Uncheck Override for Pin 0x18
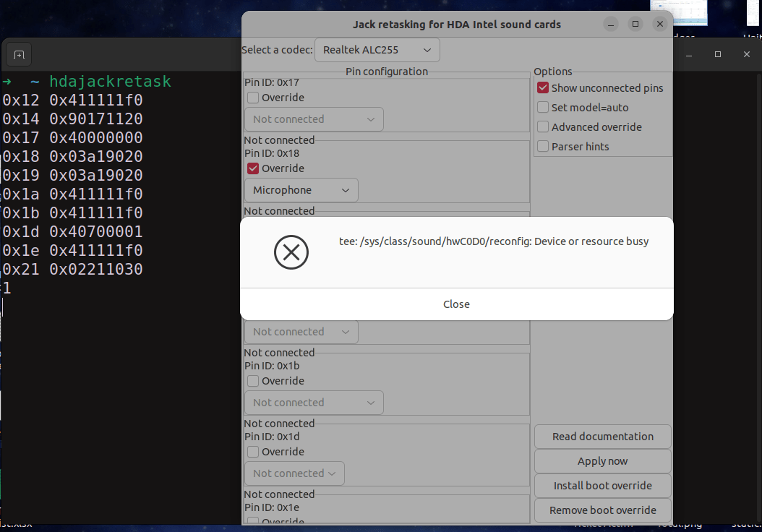The image size is (762, 532). click(252, 168)
